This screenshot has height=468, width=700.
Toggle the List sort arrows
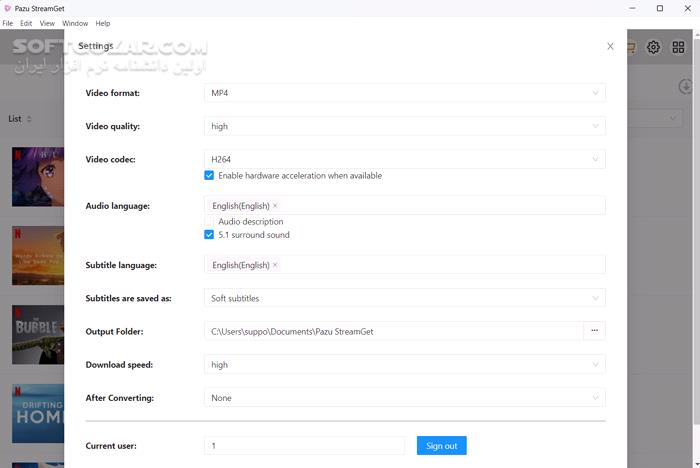point(29,119)
